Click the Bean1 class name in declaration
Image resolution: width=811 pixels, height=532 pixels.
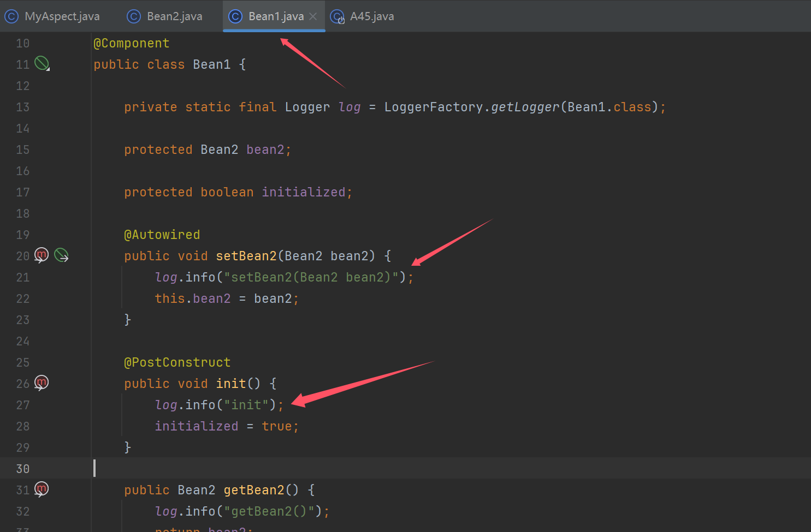click(x=212, y=64)
